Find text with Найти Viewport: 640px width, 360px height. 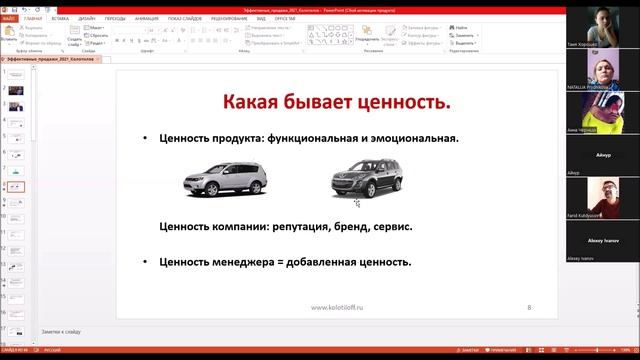(458, 28)
